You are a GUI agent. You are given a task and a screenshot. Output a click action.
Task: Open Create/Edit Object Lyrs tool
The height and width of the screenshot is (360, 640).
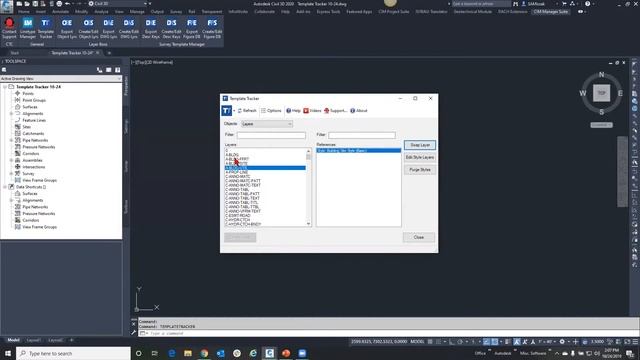88,28
